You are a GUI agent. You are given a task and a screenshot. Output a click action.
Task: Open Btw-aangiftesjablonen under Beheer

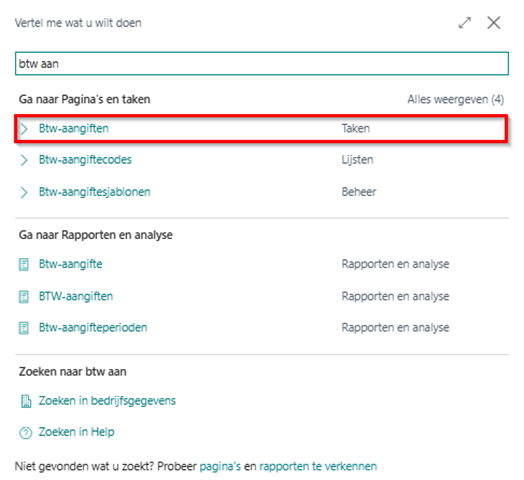click(x=95, y=192)
